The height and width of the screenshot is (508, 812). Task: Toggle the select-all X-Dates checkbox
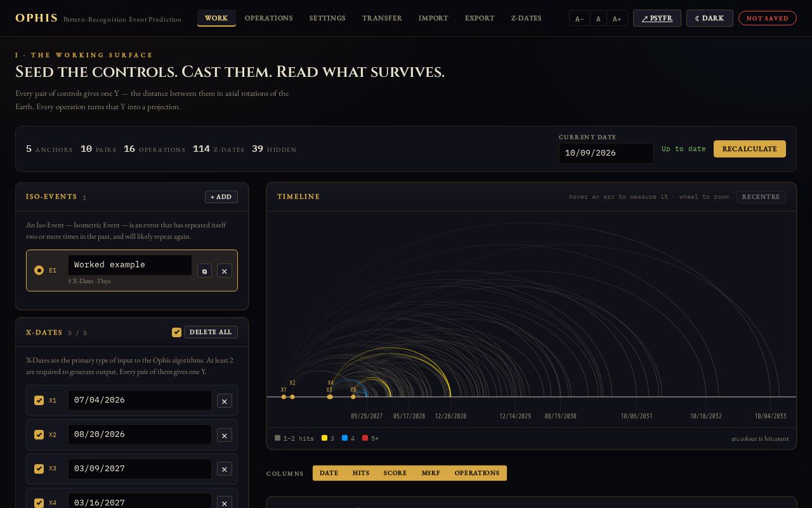(176, 332)
